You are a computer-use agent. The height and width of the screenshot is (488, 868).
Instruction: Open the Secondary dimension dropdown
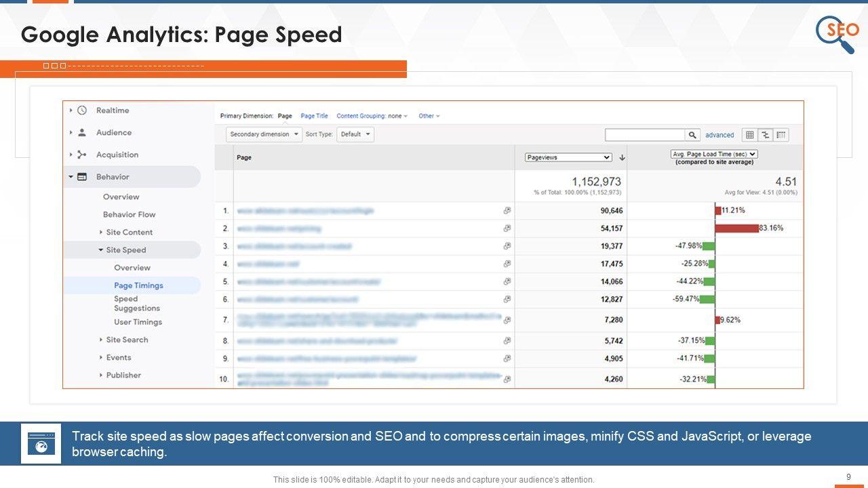[x=264, y=134]
